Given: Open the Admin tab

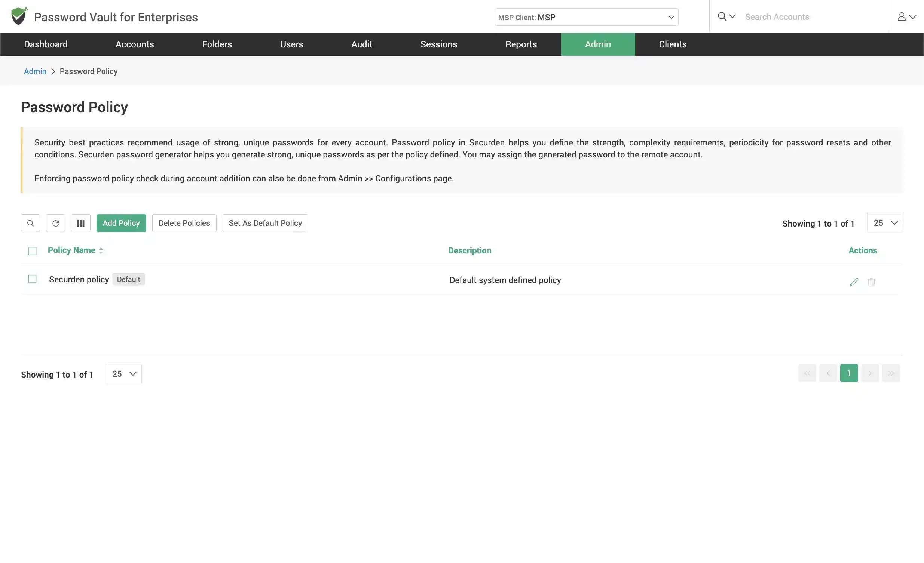Looking at the screenshot, I should (597, 44).
